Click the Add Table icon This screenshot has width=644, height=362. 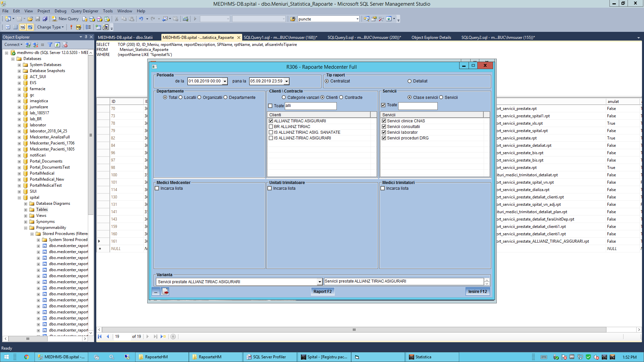[x=98, y=27]
